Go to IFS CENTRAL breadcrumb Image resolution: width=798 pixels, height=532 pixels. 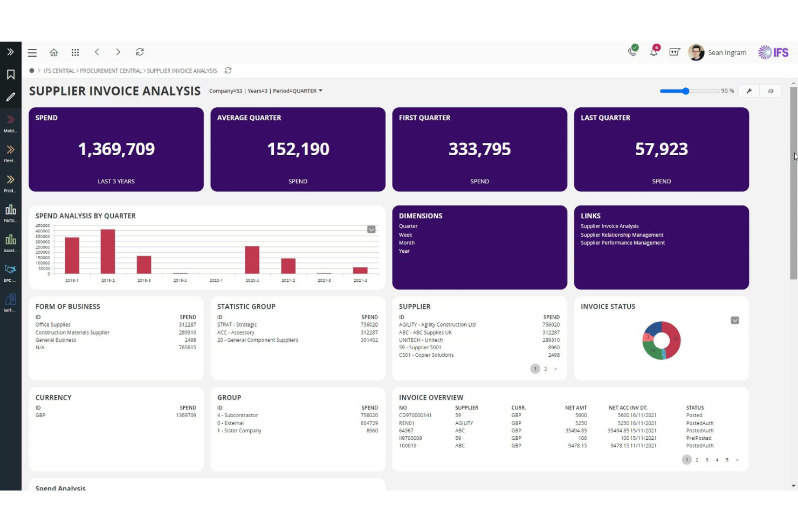(x=59, y=71)
